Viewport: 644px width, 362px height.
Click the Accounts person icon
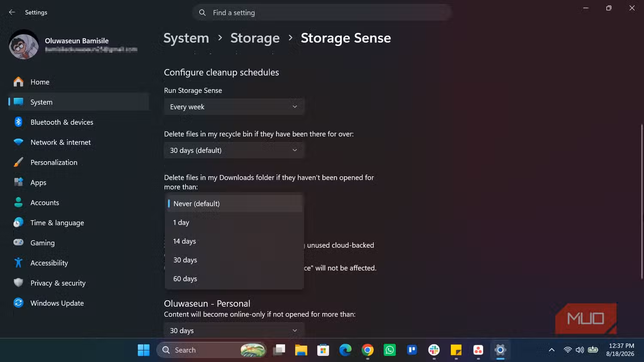point(18,202)
